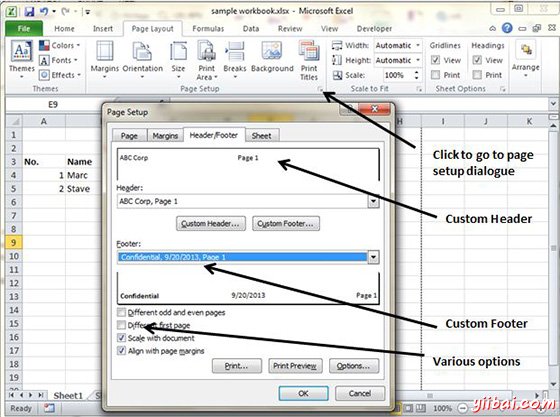Image resolution: width=560 pixels, height=417 pixels.
Task: Launch the Sheet Options dialog launcher
Action: coord(502,89)
